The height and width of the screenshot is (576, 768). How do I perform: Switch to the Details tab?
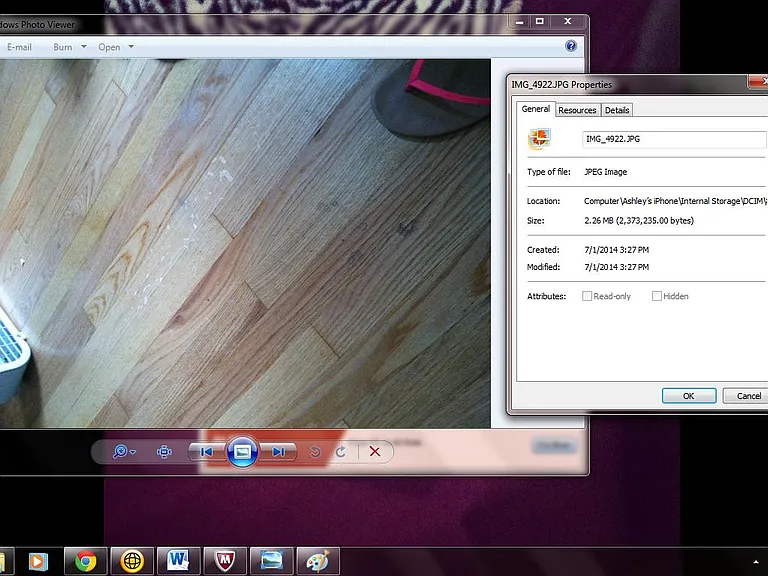click(617, 110)
